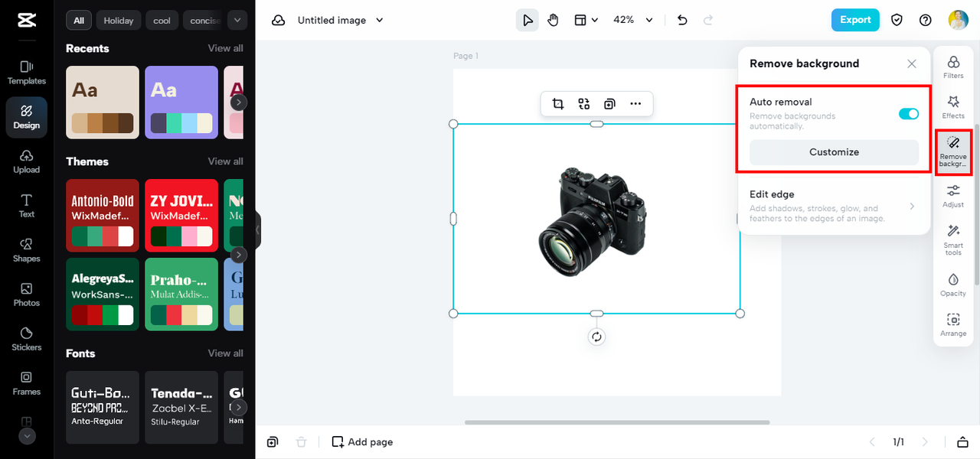Screen dimensions: 980x459
Task: Open the Arrange tool
Action: 953,325
